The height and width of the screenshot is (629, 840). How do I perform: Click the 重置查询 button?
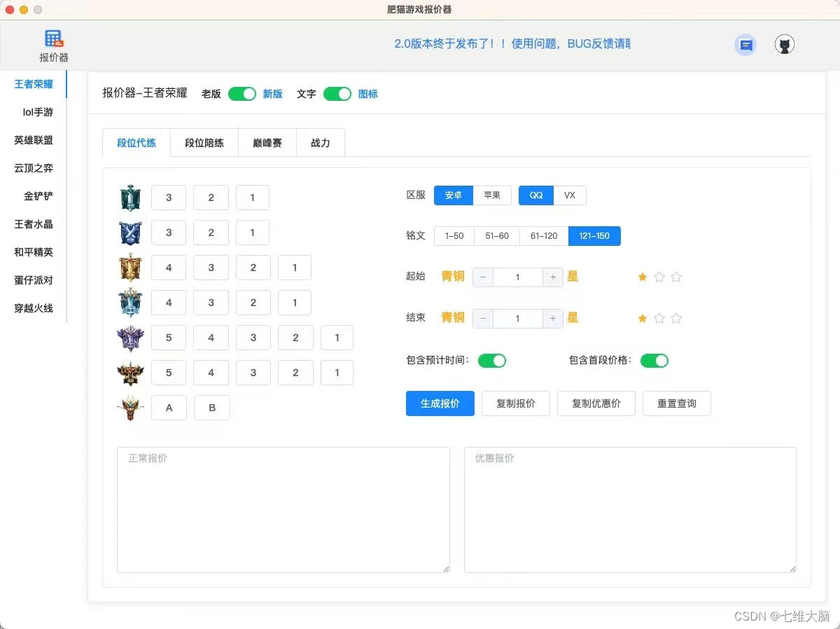point(677,403)
